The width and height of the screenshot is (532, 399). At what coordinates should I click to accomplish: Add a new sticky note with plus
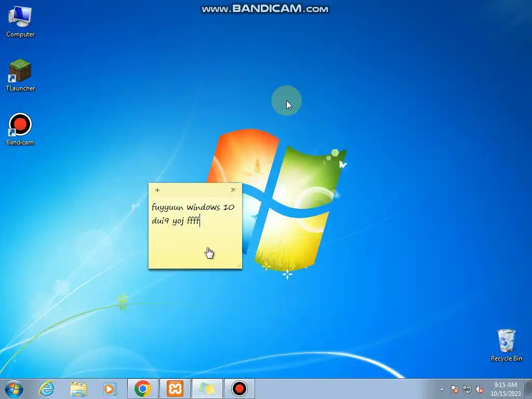tap(157, 190)
